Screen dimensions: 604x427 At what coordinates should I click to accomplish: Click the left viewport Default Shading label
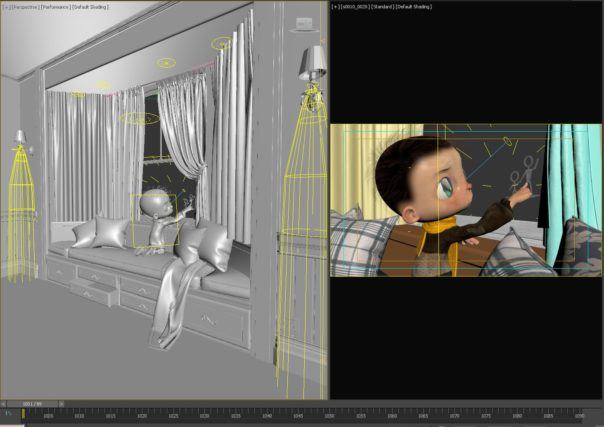pos(92,5)
